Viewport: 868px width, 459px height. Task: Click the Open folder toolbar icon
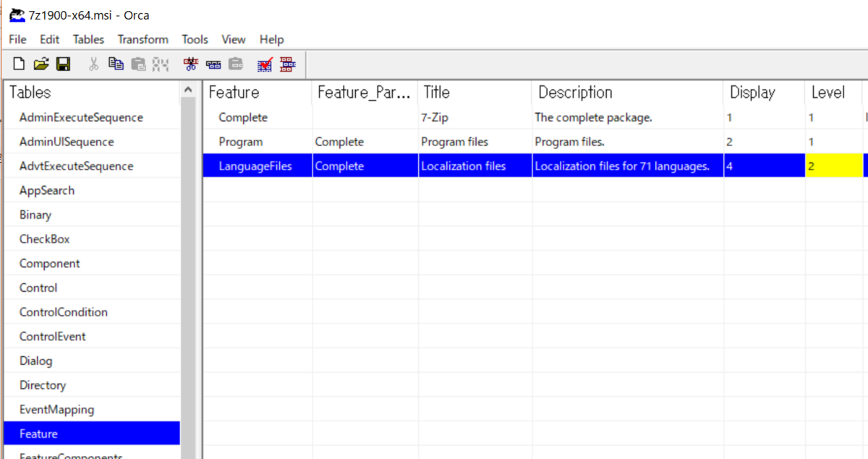click(x=41, y=64)
